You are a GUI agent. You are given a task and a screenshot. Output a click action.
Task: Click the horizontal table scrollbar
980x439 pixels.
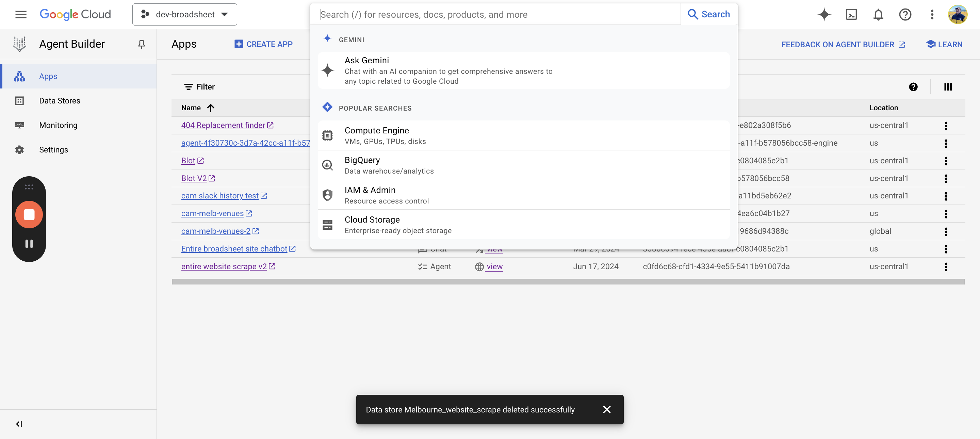[568, 281]
